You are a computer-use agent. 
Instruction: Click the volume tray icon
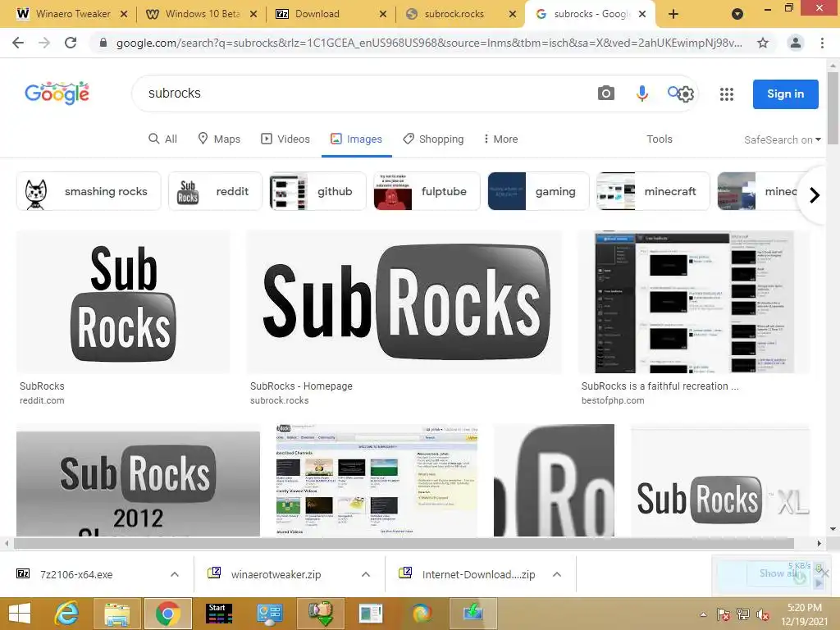(762, 614)
